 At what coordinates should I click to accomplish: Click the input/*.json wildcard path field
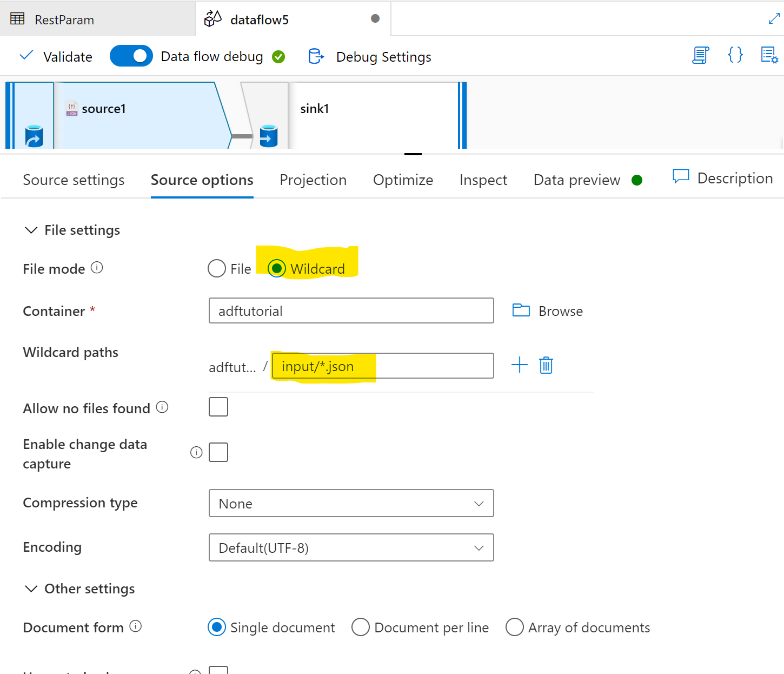(x=382, y=366)
